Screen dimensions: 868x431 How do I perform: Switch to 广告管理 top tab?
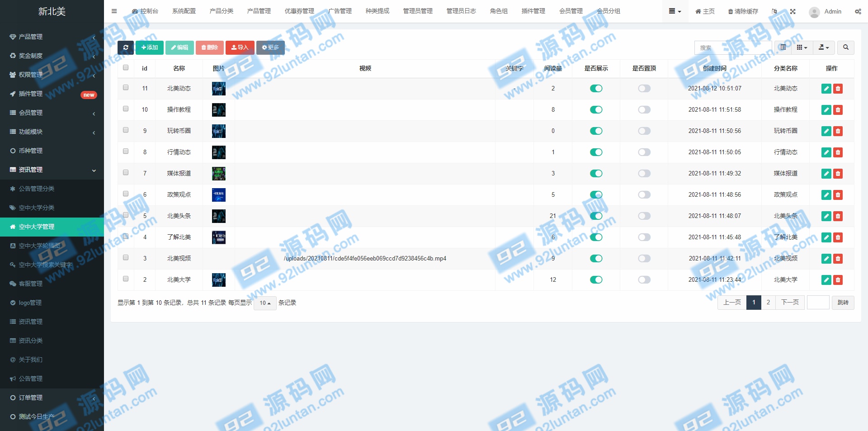340,11
